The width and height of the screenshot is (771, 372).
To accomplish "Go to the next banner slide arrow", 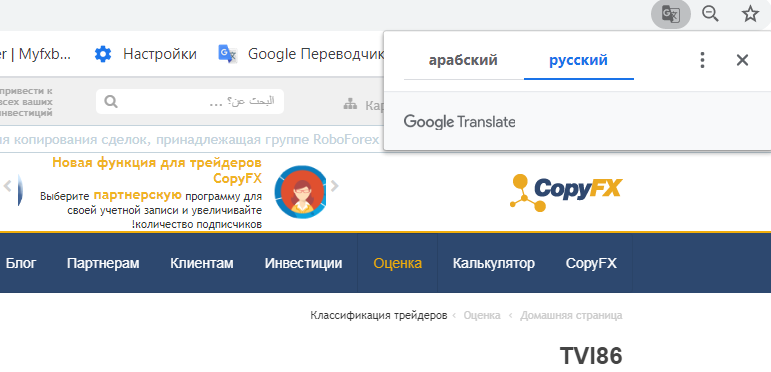I will (334, 186).
